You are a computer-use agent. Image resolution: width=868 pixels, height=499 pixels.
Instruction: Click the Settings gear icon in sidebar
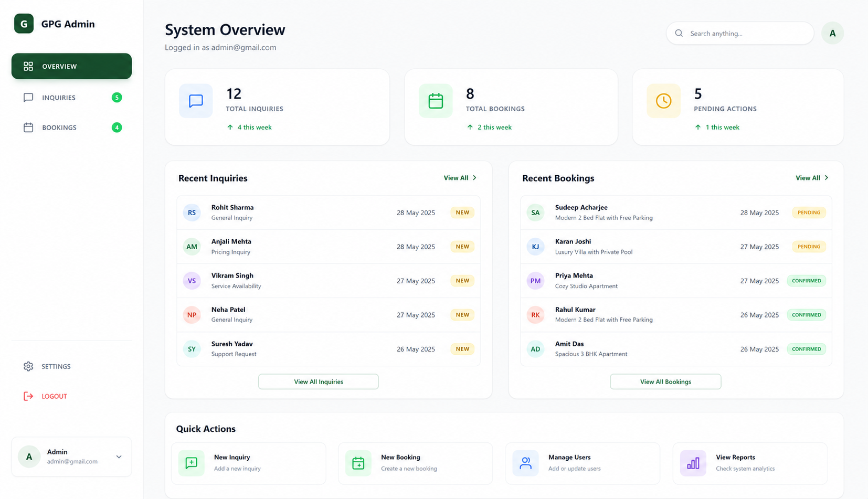(x=28, y=366)
